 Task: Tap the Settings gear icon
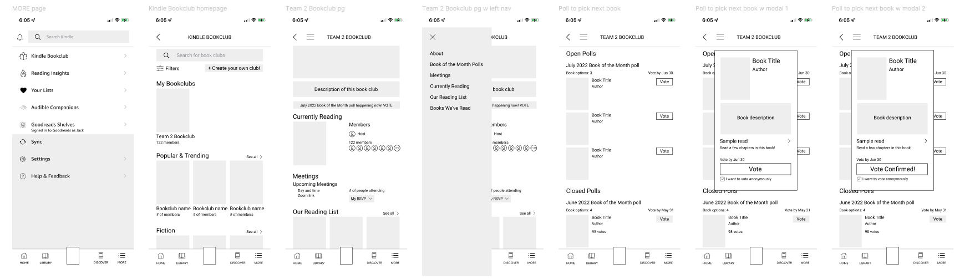[x=23, y=159]
